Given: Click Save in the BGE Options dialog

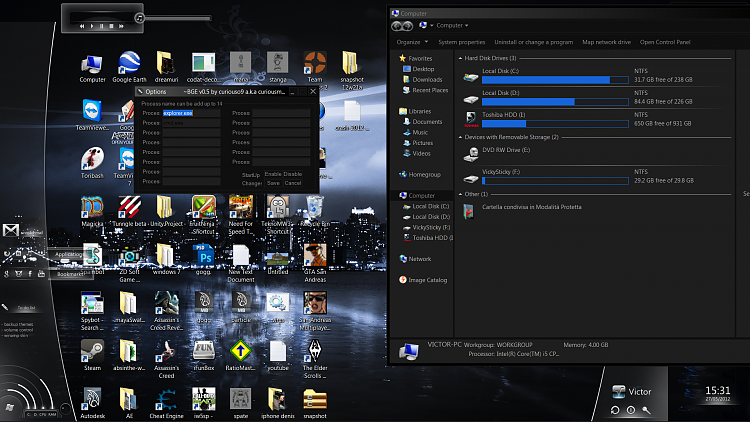Looking at the screenshot, I should (x=273, y=183).
